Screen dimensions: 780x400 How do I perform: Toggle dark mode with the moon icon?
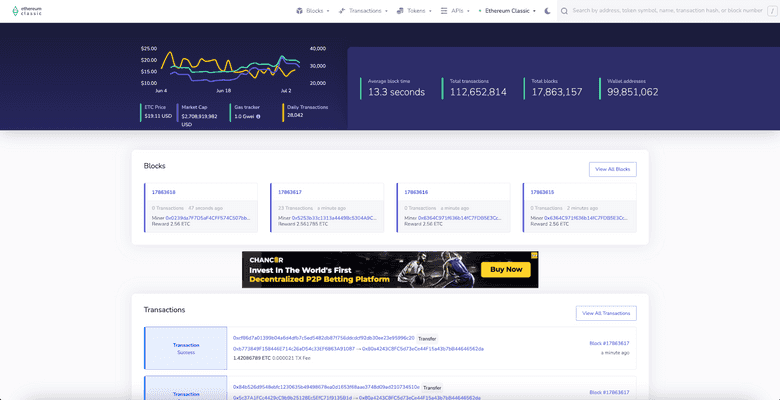click(x=547, y=10)
